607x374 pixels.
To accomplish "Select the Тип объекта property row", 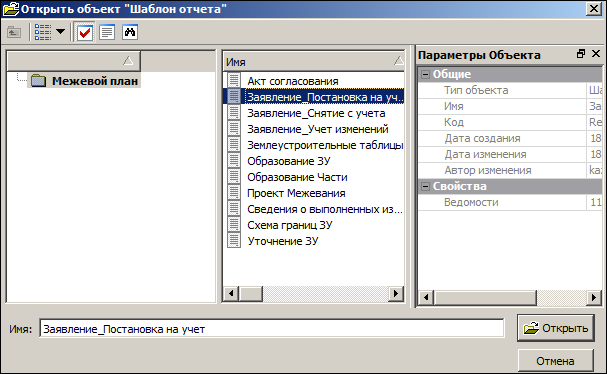I will click(510, 90).
